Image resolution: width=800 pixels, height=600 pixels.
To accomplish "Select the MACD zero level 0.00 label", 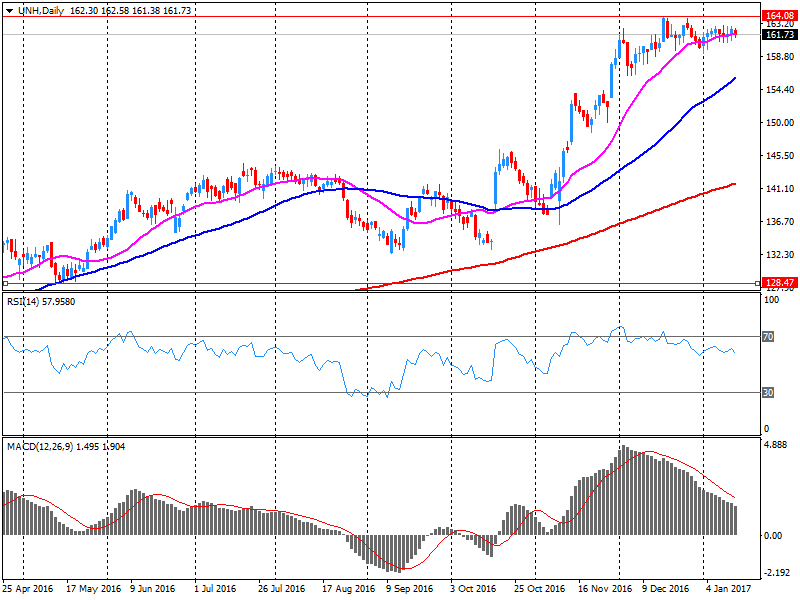I will pyautogui.click(x=773, y=535).
